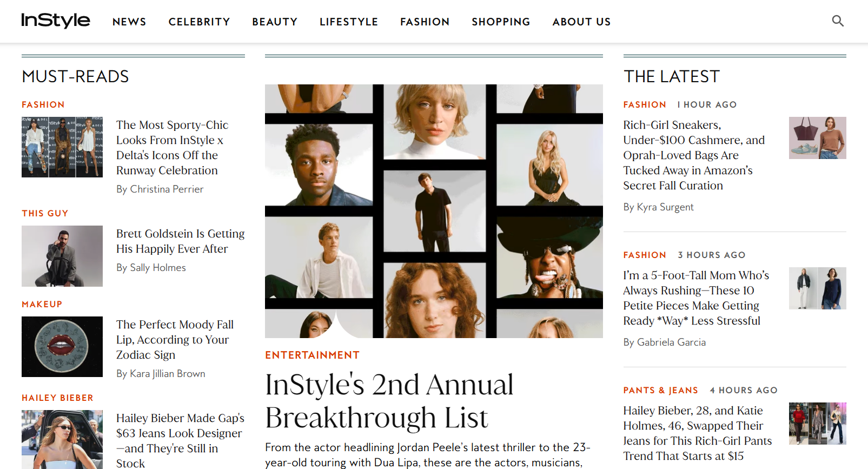Select FASHION tag beside 3 HOURS AGO
868x469 pixels.
(x=645, y=255)
